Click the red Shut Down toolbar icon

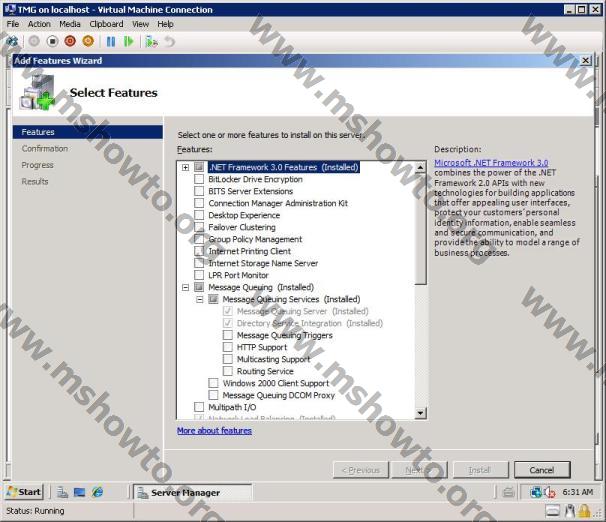click(x=70, y=41)
